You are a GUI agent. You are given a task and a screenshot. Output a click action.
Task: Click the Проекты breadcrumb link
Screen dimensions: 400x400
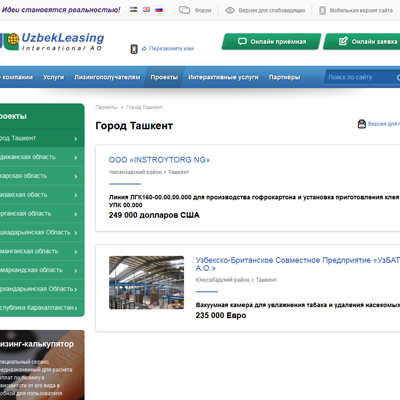106,107
